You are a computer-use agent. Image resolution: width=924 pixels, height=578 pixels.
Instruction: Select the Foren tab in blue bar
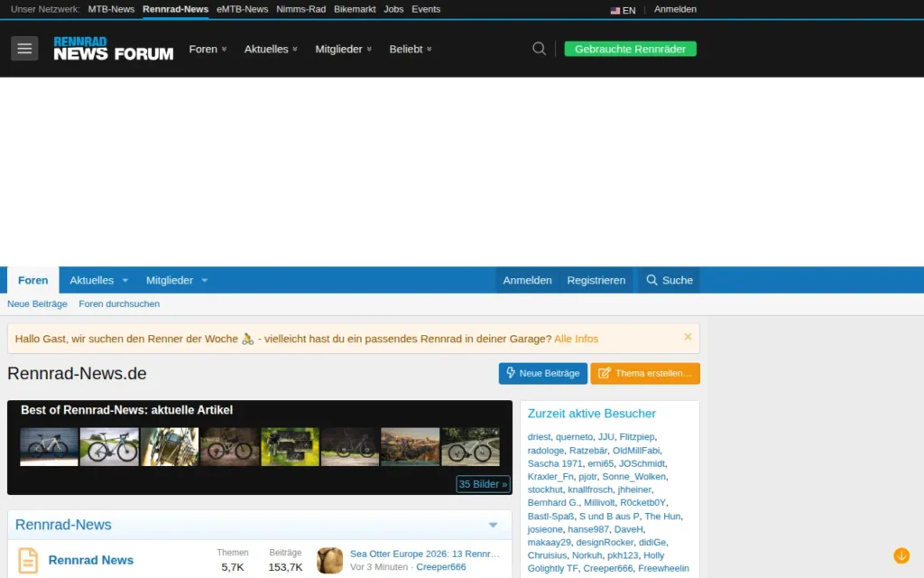pyautogui.click(x=33, y=280)
